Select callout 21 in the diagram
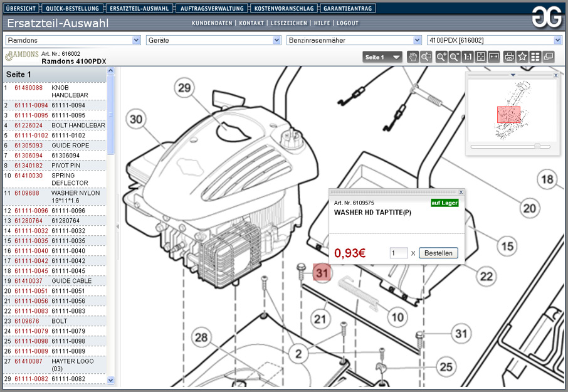568x392 pixels. tap(320, 319)
